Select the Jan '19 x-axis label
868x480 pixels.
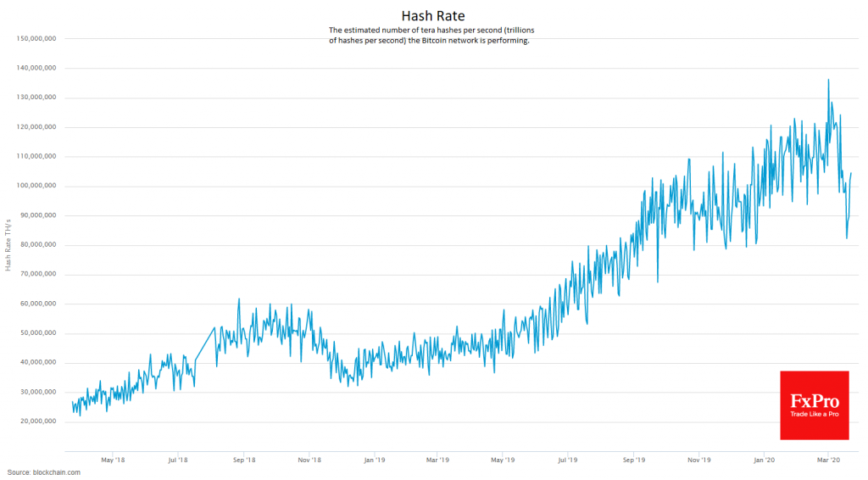click(x=375, y=460)
